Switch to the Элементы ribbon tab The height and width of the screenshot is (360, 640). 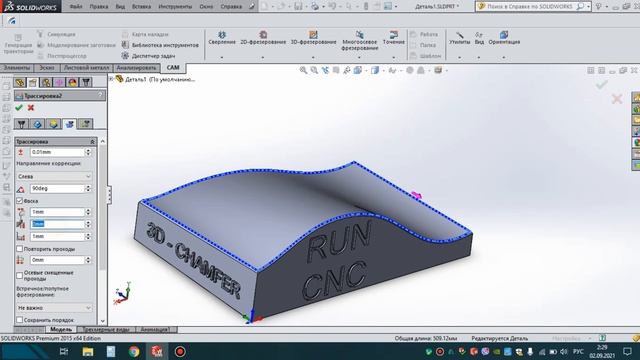point(17,68)
